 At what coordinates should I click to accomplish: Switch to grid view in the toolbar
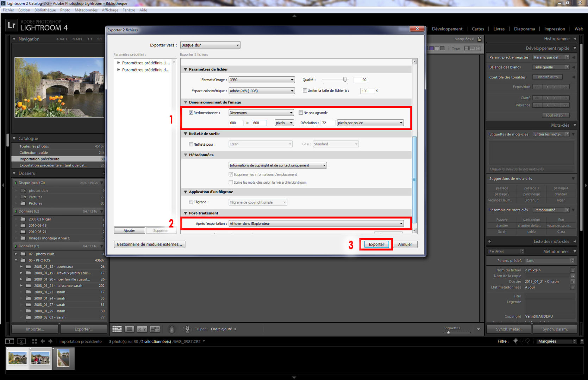click(117, 329)
